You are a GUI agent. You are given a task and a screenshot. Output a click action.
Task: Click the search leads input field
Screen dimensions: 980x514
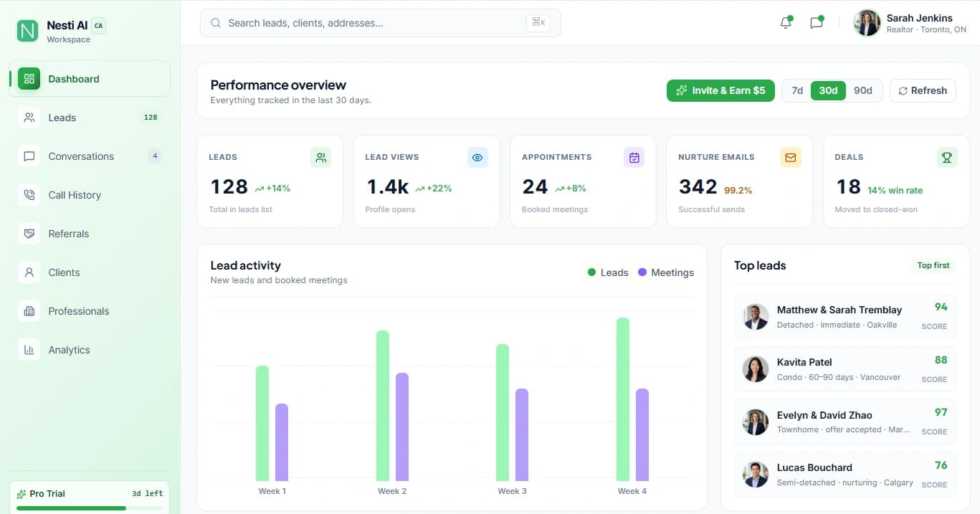(x=381, y=23)
